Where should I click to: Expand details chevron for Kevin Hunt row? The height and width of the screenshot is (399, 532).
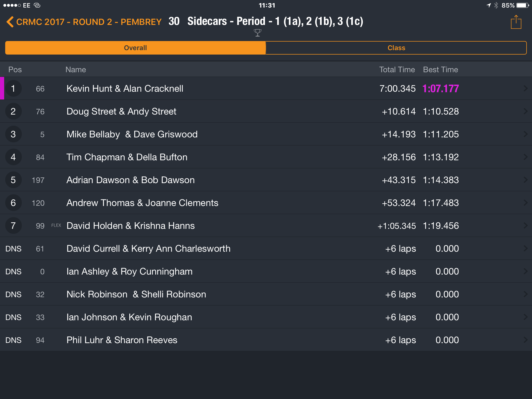(x=526, y=89)
